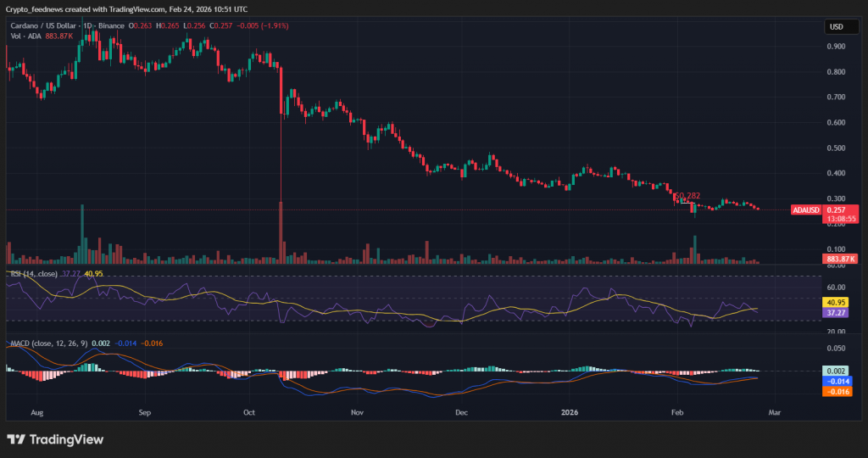Viewport: 868px width, 458px height.
Task: Click the Nov label on time axis
Action: coord(357,412)
